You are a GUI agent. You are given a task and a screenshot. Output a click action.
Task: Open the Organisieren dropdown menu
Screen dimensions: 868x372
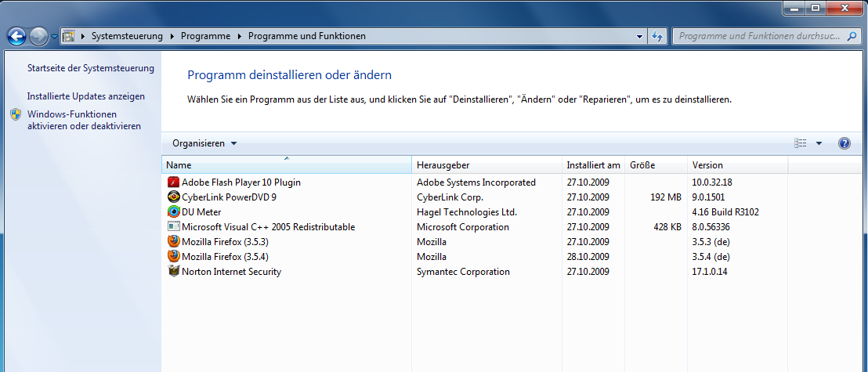[x=204, y=143]
